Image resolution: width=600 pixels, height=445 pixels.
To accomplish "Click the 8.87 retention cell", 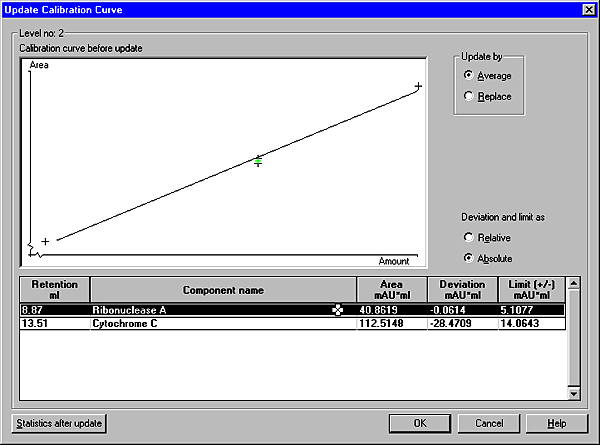I will click(55, 310).
